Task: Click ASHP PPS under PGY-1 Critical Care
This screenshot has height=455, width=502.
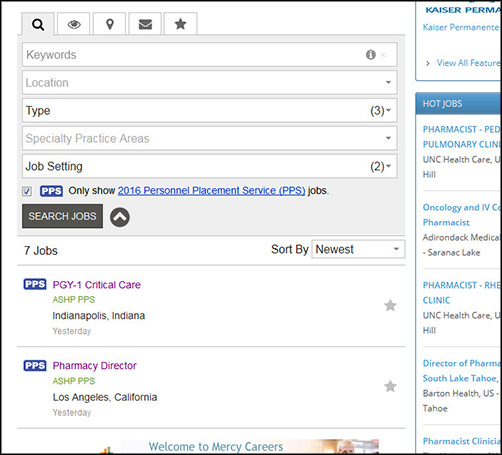Action: coord(74,299)
